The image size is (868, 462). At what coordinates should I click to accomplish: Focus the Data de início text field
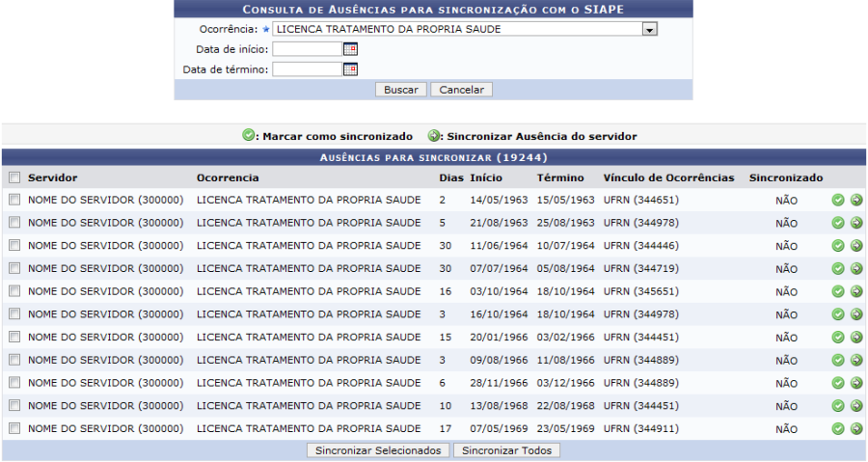click(308, 49)
